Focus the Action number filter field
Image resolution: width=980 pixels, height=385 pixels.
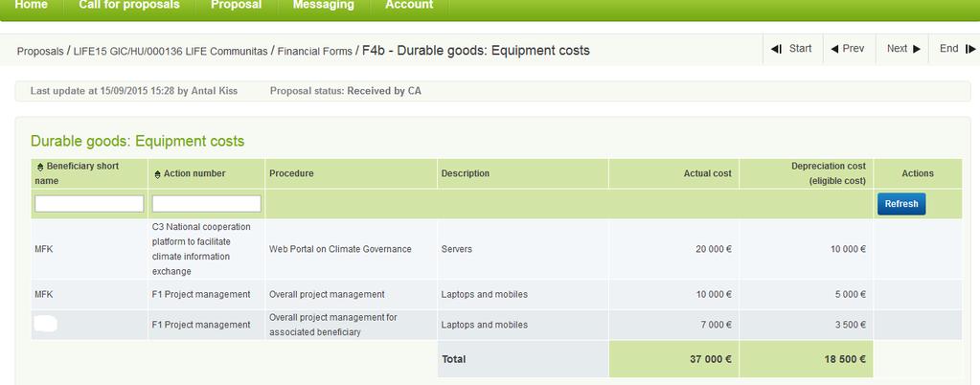(x=206, y=204)
